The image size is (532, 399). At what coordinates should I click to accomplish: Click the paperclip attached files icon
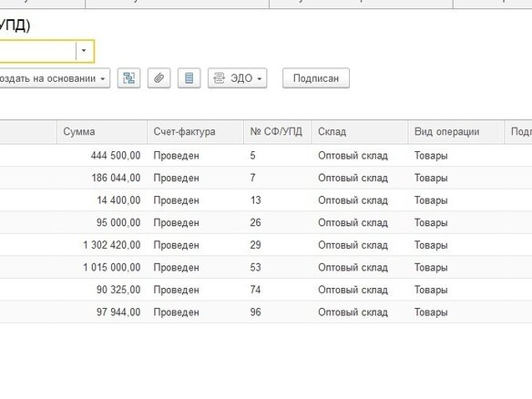(159, 78)
